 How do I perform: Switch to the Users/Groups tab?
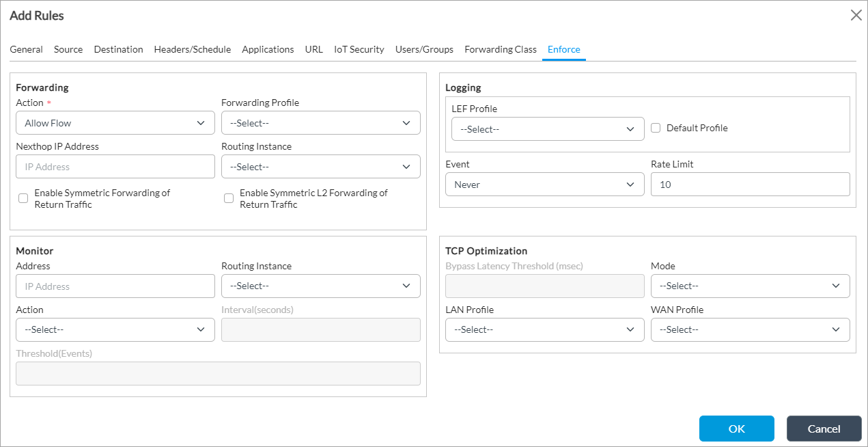[x=424, y=49]
